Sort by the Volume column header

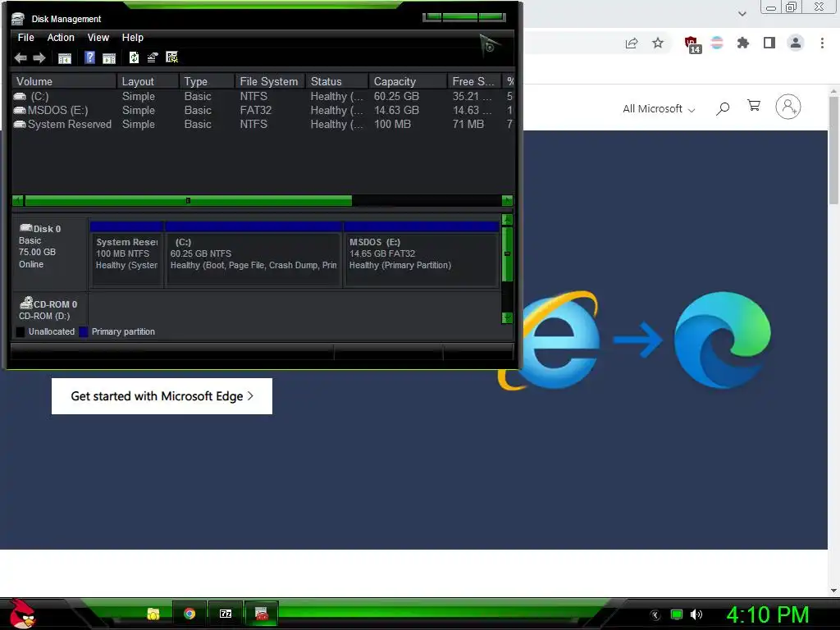coord(64,81)
